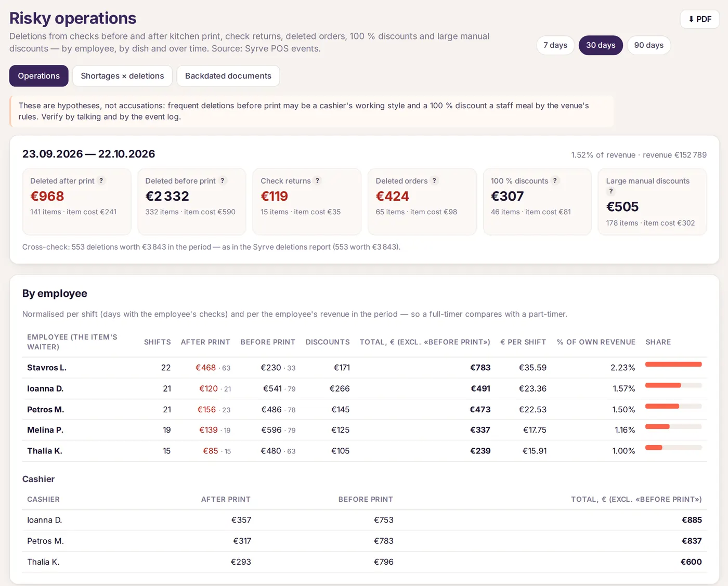
Task: Open help icon for Deleted before print
Action: pyautogui.click(x=223, y=180)
